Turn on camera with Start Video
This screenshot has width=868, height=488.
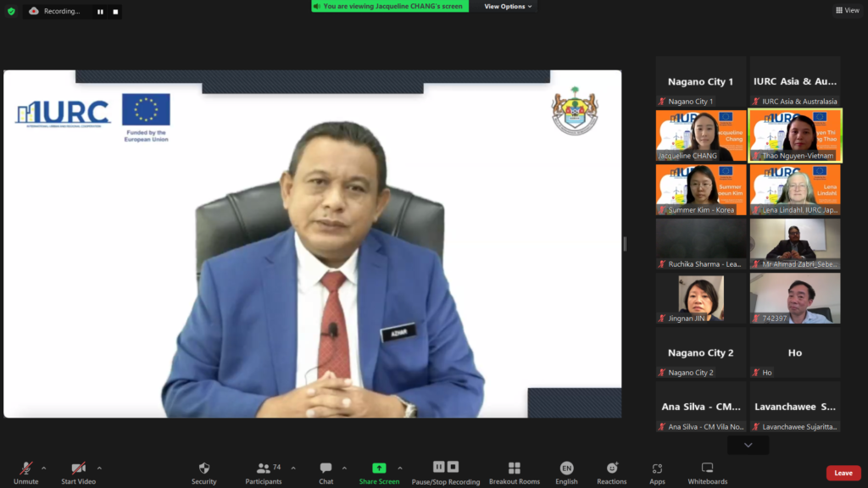(78, 472)
